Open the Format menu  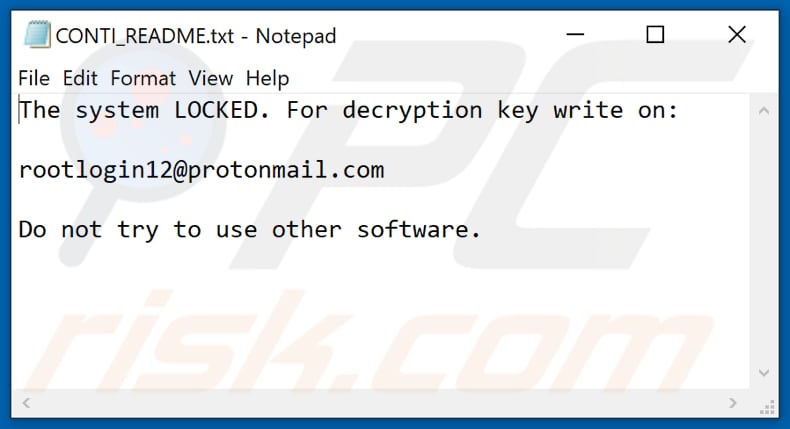[143, 78]
